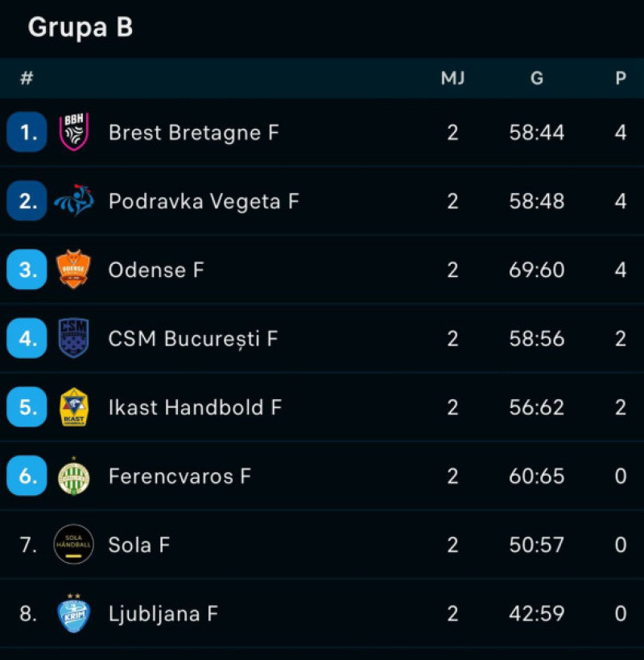644x660 pixels.
Task: Click the Sola Handball round logo
Action: coord(74,544)
